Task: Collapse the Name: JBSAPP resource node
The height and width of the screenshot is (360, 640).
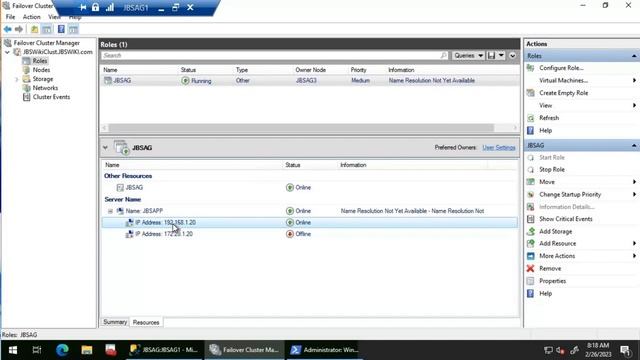Action: (x=110, y=211)
